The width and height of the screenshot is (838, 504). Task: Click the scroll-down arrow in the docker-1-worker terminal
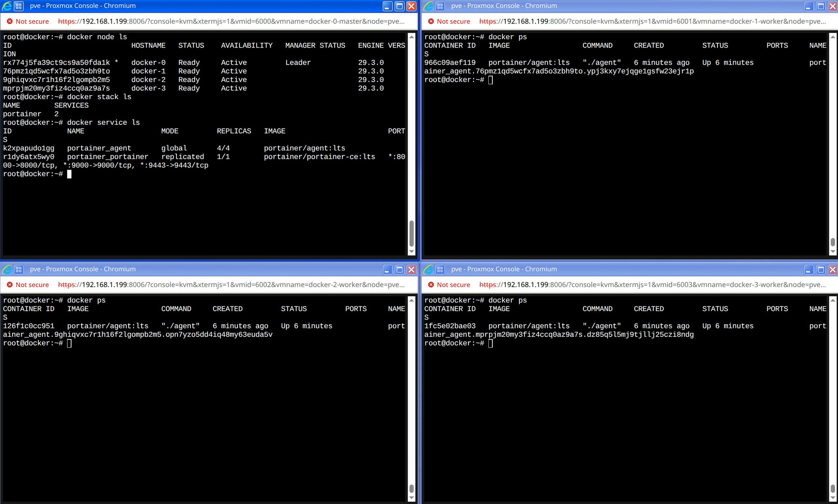coord(832,251)
